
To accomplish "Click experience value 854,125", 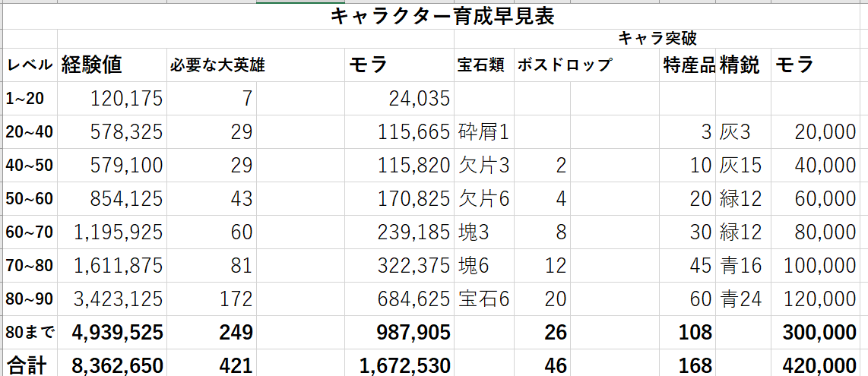I will [112, 198].
